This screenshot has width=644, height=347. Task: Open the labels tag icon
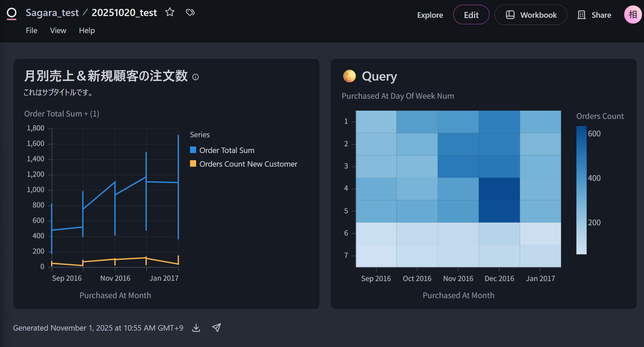click(x=190, y=13)
